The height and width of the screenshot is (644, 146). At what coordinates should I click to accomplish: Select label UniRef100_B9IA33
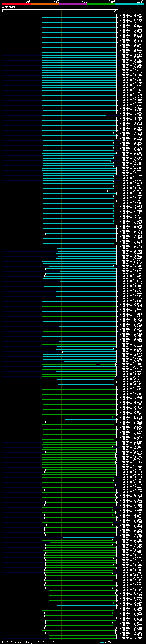point(131,35)
